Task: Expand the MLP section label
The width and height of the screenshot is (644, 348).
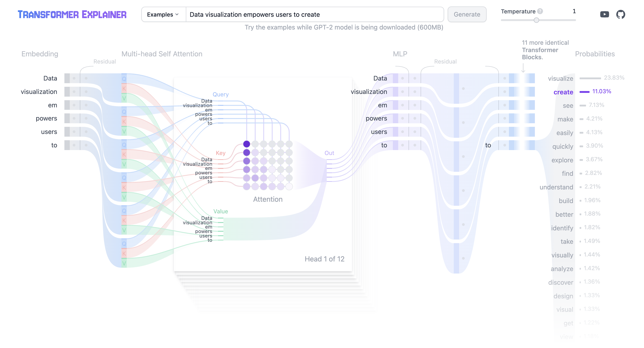Action: click(x=400, y=54)
